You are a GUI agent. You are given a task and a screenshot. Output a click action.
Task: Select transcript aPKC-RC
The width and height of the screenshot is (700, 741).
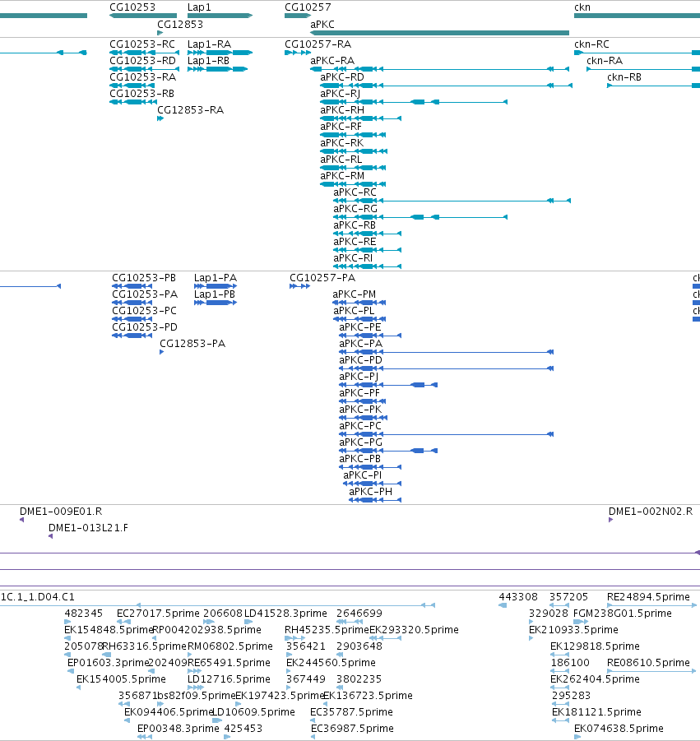click(x=452, y=201)
